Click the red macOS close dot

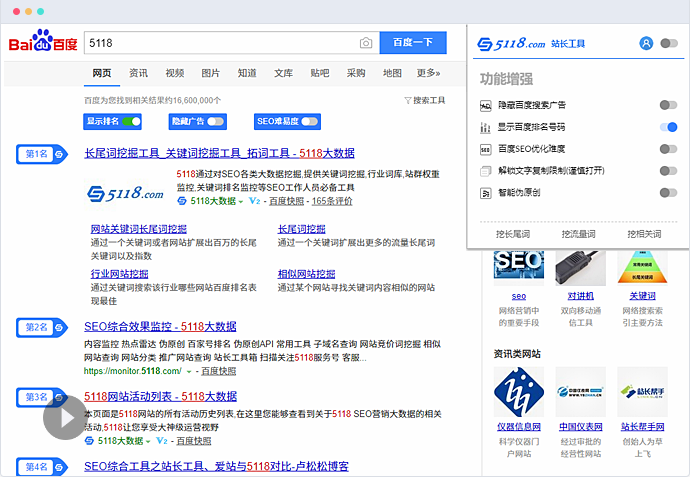click(16, 11)
